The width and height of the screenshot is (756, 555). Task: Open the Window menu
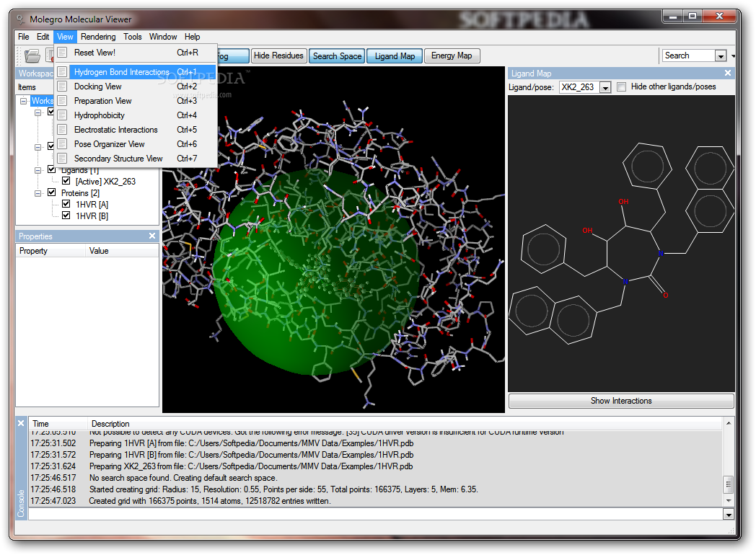(163, 37)
